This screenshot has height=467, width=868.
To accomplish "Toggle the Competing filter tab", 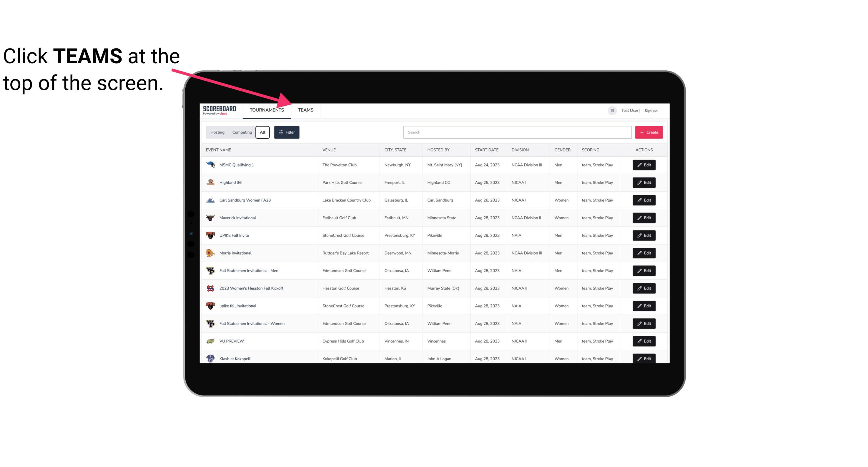I will [x=242, y=132].
